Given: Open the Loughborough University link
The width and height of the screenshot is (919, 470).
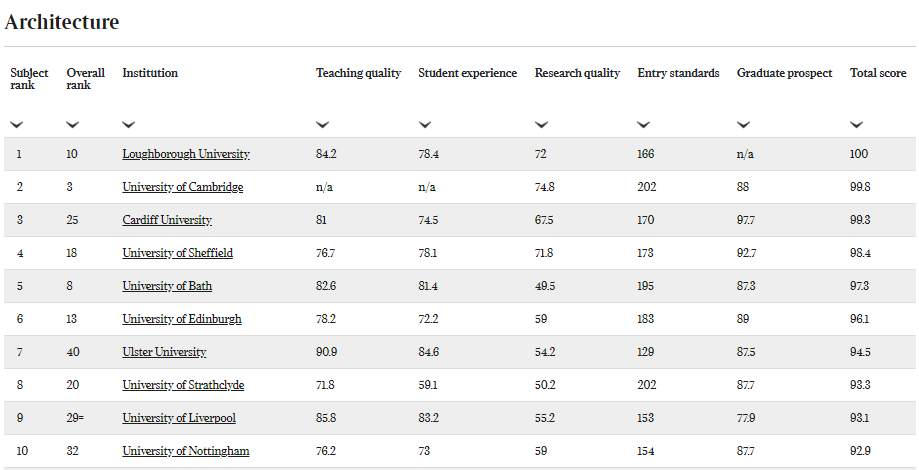Looking at the screenshot, I should [186, 154].
